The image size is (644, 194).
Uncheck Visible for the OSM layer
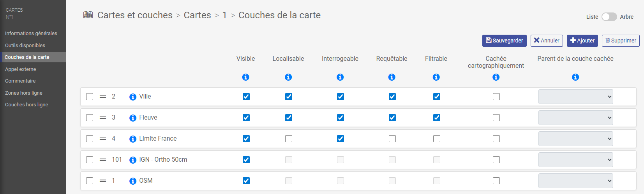coord(246,181)
